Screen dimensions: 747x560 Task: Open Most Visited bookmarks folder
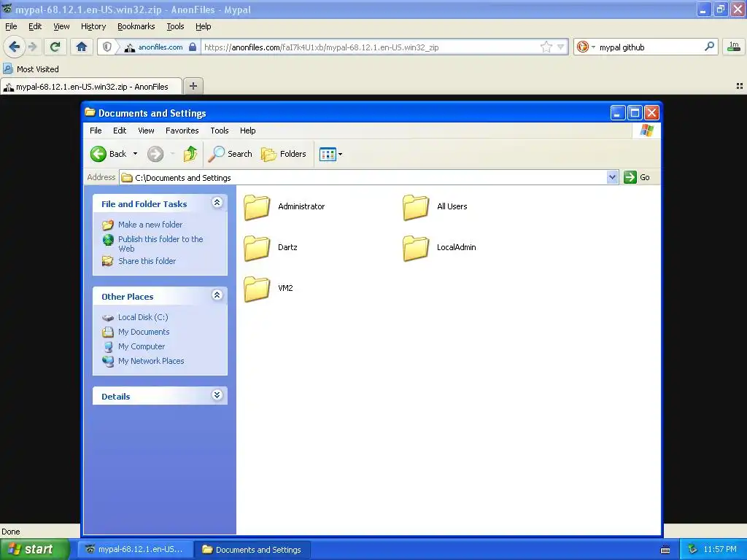point(31,69)
